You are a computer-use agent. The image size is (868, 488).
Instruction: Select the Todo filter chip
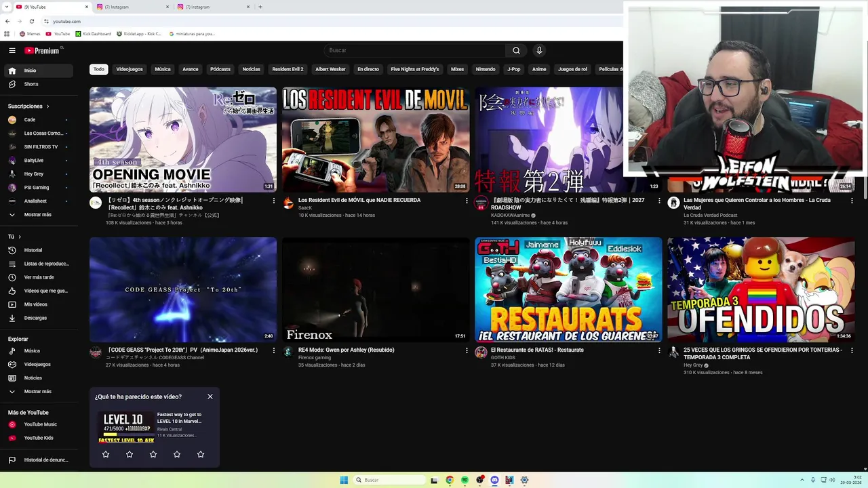[99, 69]
